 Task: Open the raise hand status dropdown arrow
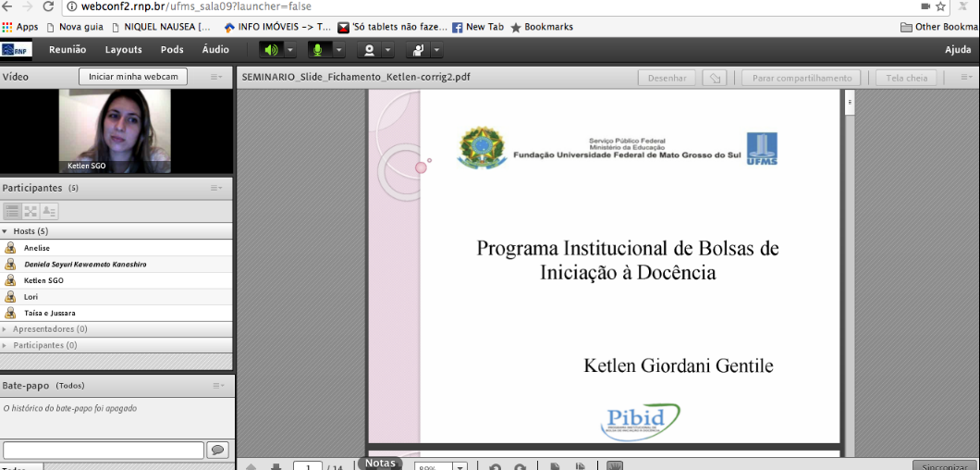tap(436, 50)
